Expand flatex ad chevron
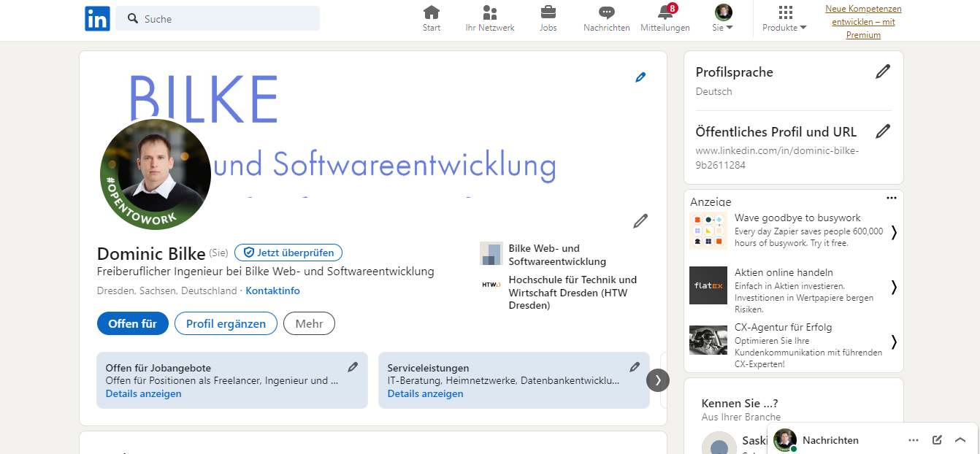This screenshot has height=454, width=980. pos(894,287)
